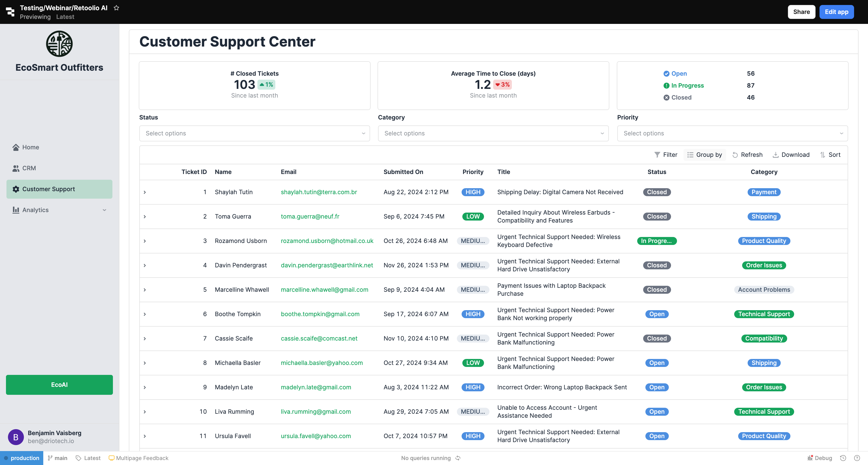Click the Title column header
Viewport: 868px width, 465px height.
(503, 172)
